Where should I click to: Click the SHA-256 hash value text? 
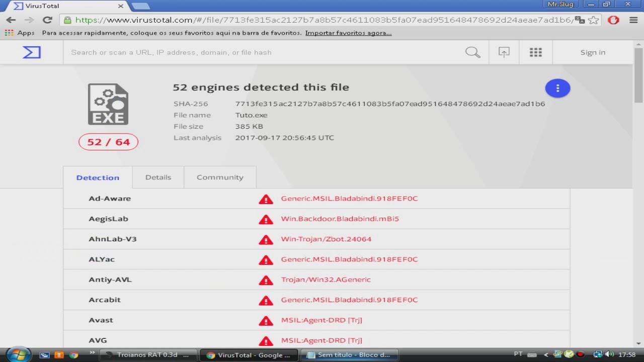click(x=390, y=104)
